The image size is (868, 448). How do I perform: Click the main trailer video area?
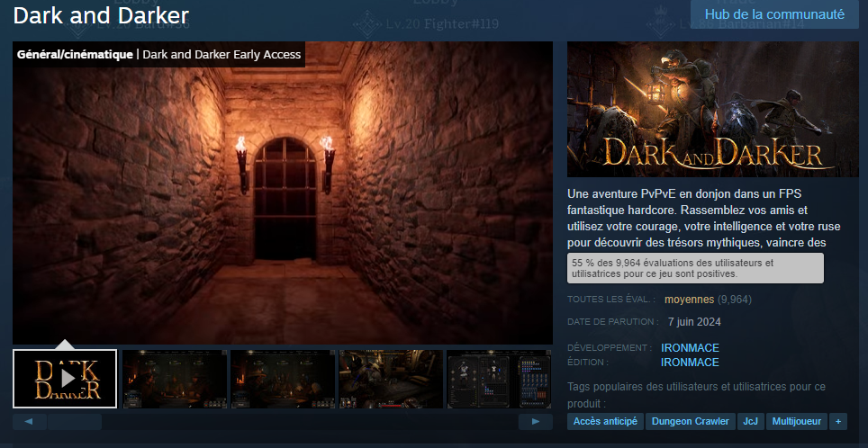tap(283, 193)
